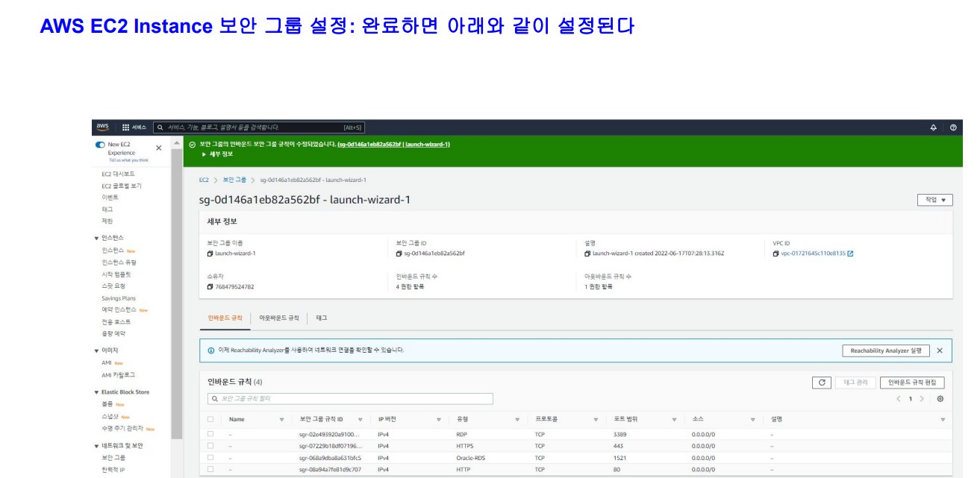Sort by 프로토콜 column arrow
The width and height of the screenshot is (980, 478).
coord(596,420)
